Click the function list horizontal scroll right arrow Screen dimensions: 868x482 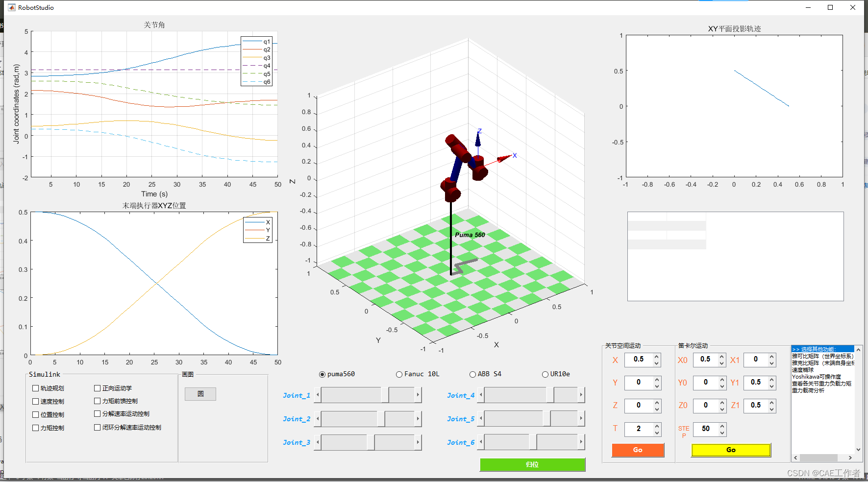tap(850, 458)
